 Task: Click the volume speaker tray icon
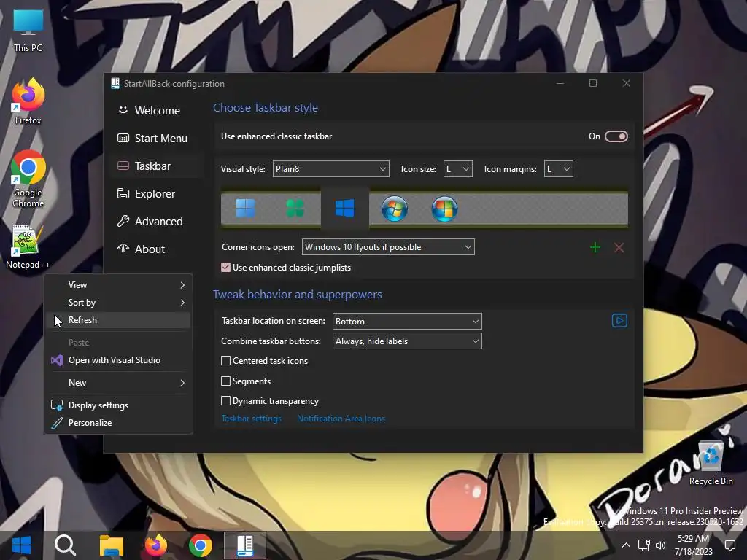click(x=660, y=545)
